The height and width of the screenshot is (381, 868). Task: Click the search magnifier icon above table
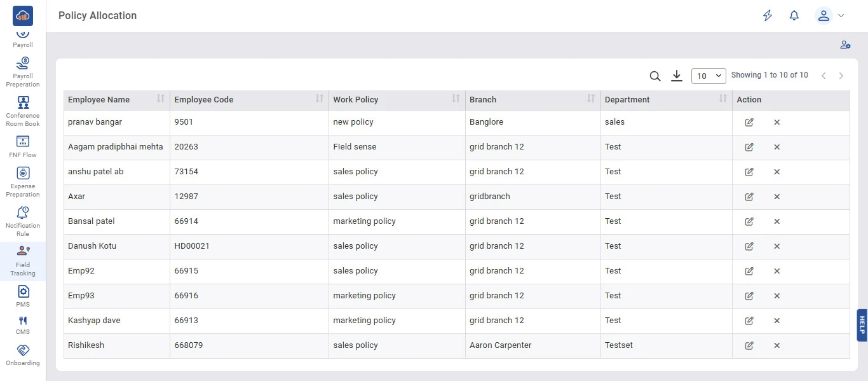click(655, 76)
